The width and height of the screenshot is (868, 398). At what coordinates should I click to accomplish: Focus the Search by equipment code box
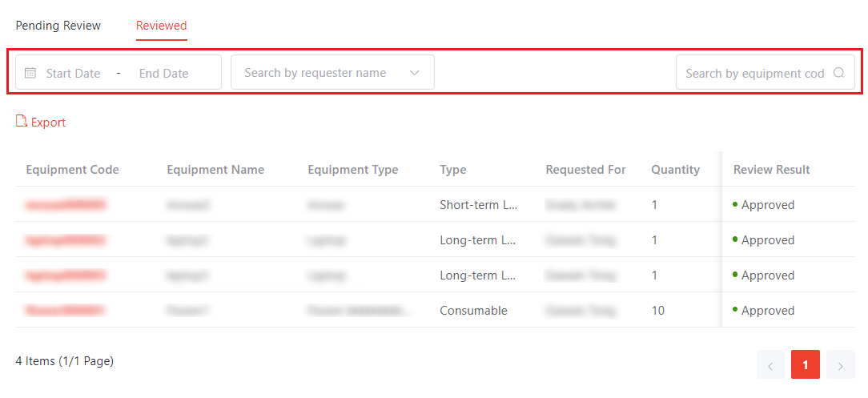pyautogui.click(x=753, y=73)
